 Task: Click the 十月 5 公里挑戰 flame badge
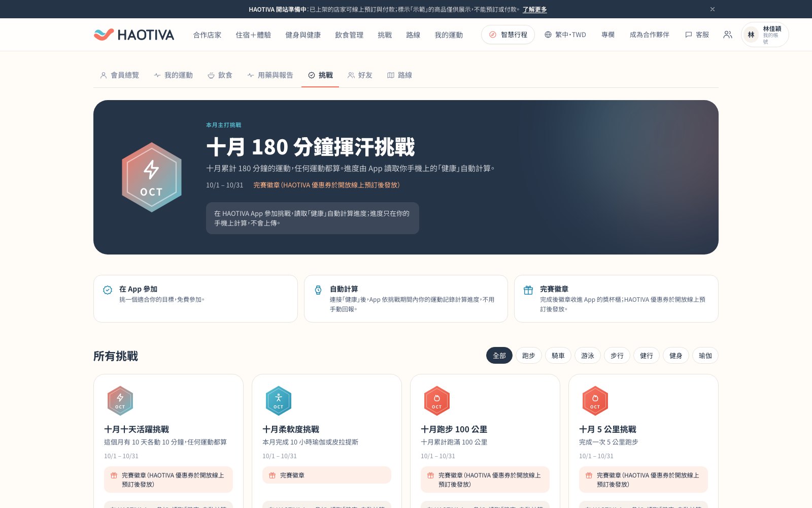pos(595,401)
